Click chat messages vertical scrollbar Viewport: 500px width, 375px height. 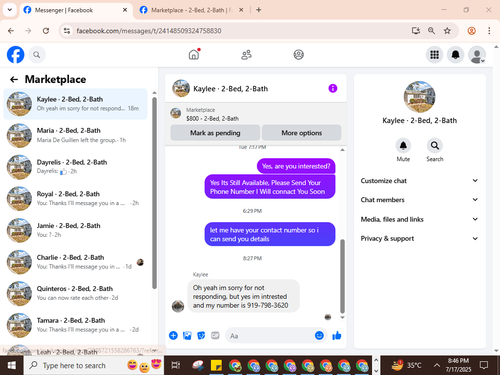[x=342, y=276]
